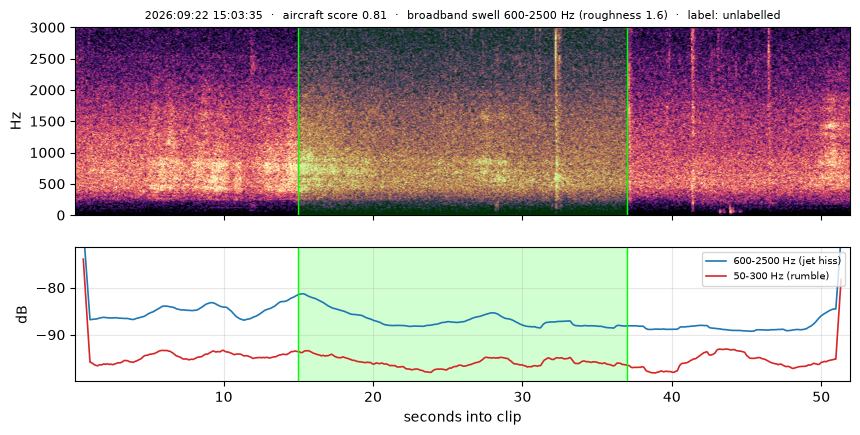
Task: Click the spectrogram 'Hz' axis label
Action: pyautogui.click(x=16, y=121)
